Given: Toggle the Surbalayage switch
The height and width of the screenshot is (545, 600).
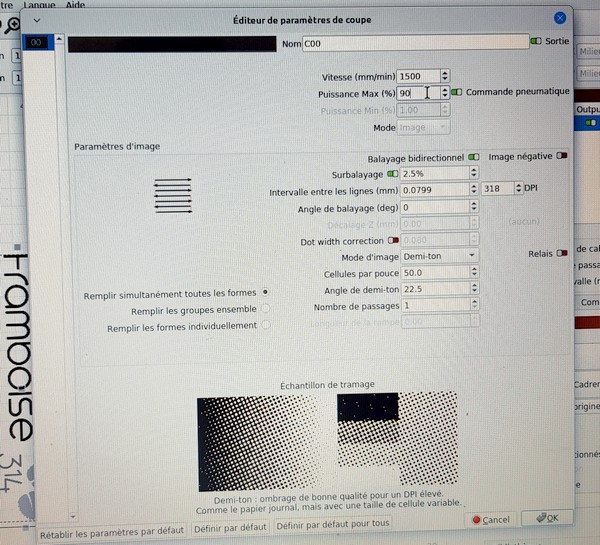Looking at the screenshot, I should [x=393, y=174].
